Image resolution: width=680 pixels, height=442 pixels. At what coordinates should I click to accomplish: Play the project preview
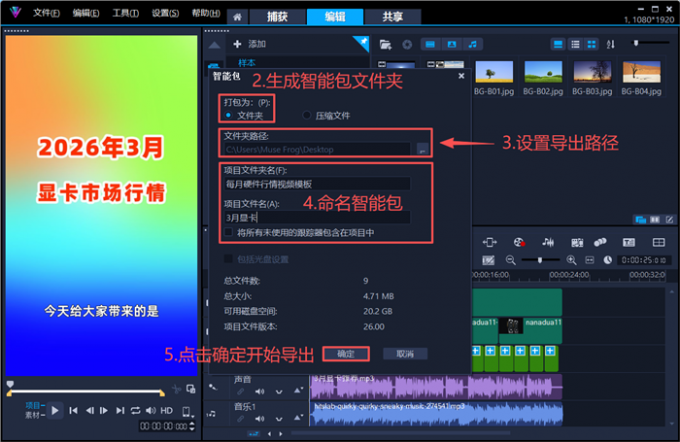(x=55, y=410)
